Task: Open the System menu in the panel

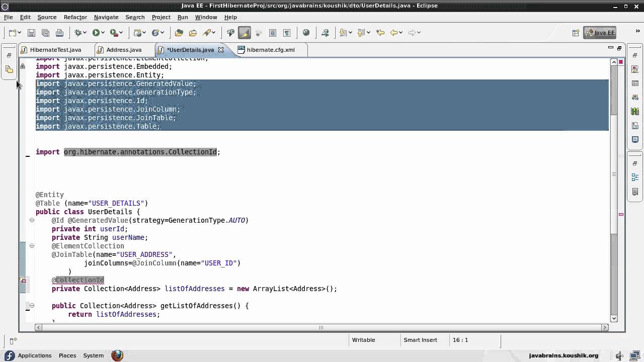Action: point(94,355)
